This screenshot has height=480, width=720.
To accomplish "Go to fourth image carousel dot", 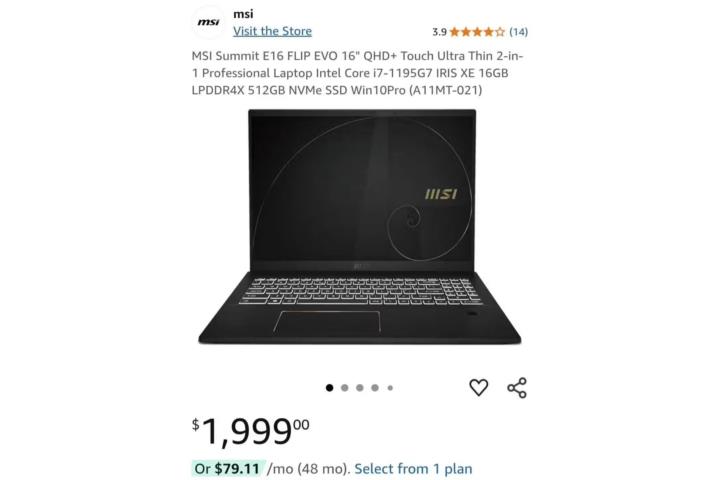I will click(x=375, y=388).
